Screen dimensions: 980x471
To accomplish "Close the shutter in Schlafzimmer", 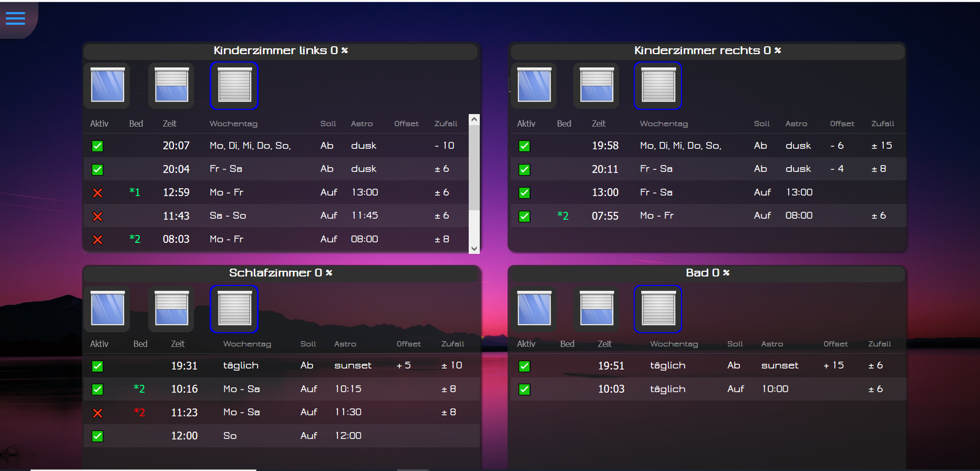I will (x=234, y=309).
